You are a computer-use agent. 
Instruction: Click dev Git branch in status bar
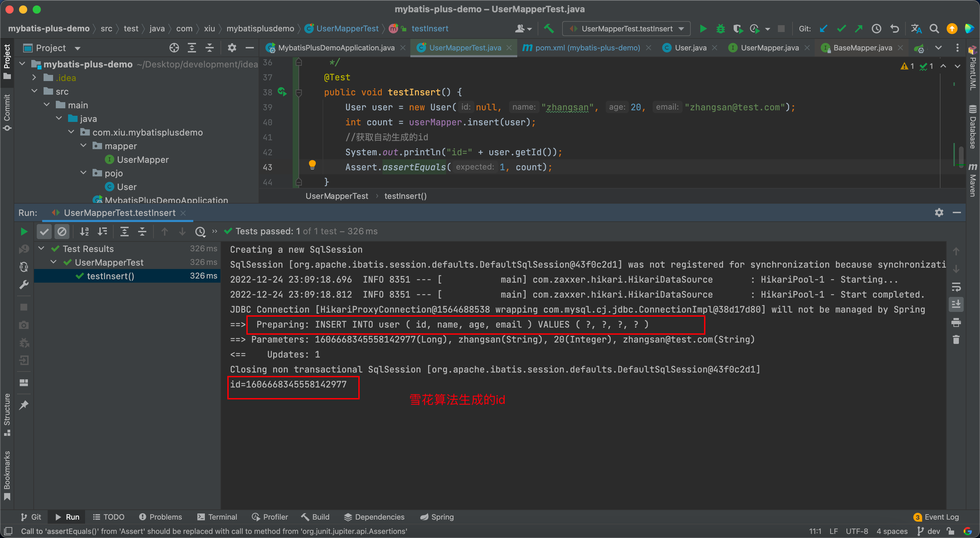[x=929, y=531]
